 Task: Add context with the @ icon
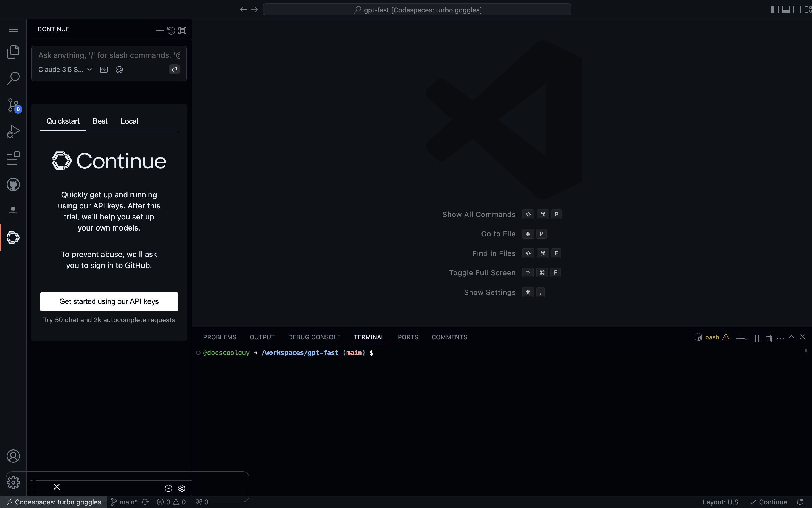pyautogui.click(x=119, y=70)
